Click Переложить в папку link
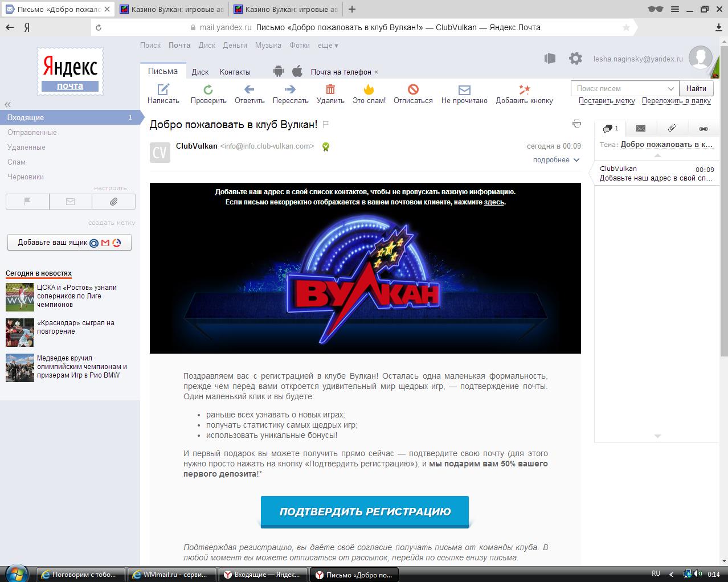Image resolution: width=728 pixels, height=582 pixels. pyautogui.click(x=676, y=101)
